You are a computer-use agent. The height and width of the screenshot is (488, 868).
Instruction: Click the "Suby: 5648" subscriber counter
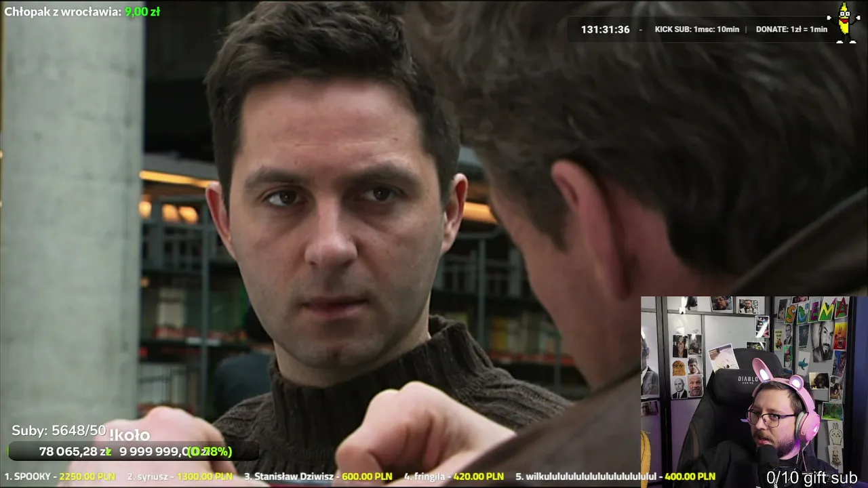tap(59, 430)
